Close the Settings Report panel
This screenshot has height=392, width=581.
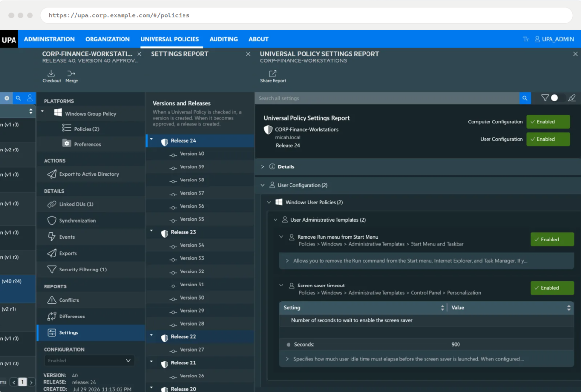248,54
